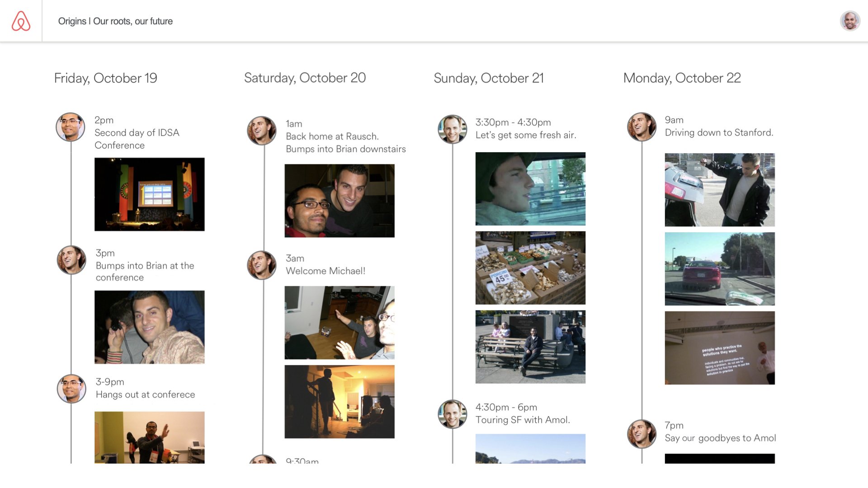
Task: Select avatar marker for 9am Driving to Stanford
Action: [x=642, y=127]
